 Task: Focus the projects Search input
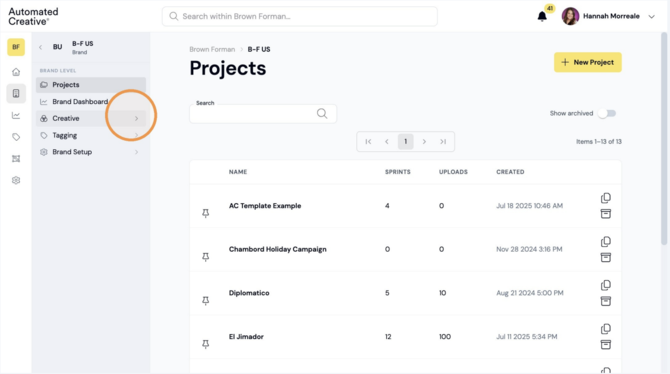click(263, 114)
